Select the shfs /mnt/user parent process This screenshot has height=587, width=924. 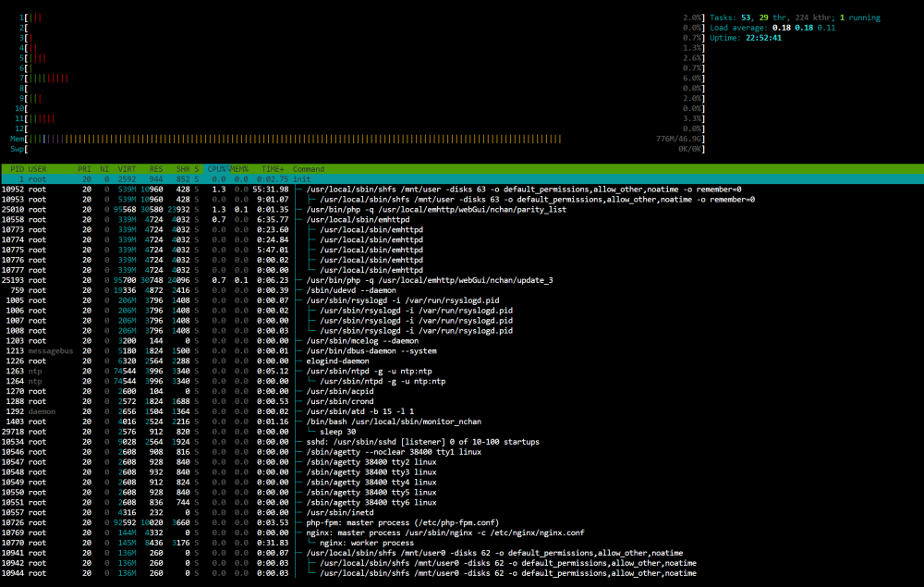click(x=462, y=190)
